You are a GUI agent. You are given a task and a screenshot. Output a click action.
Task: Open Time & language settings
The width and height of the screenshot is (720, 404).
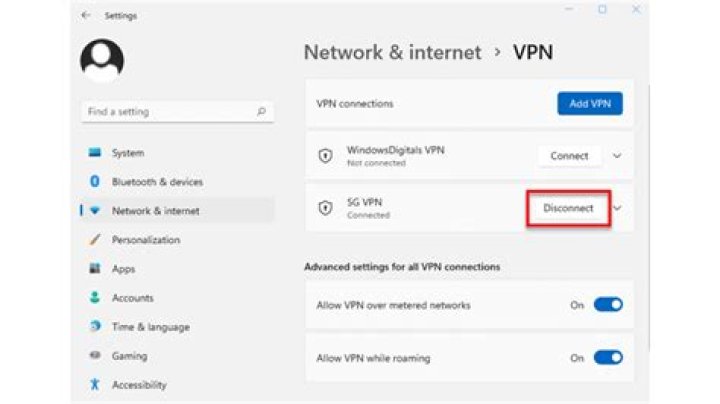[x=150, y=327]
